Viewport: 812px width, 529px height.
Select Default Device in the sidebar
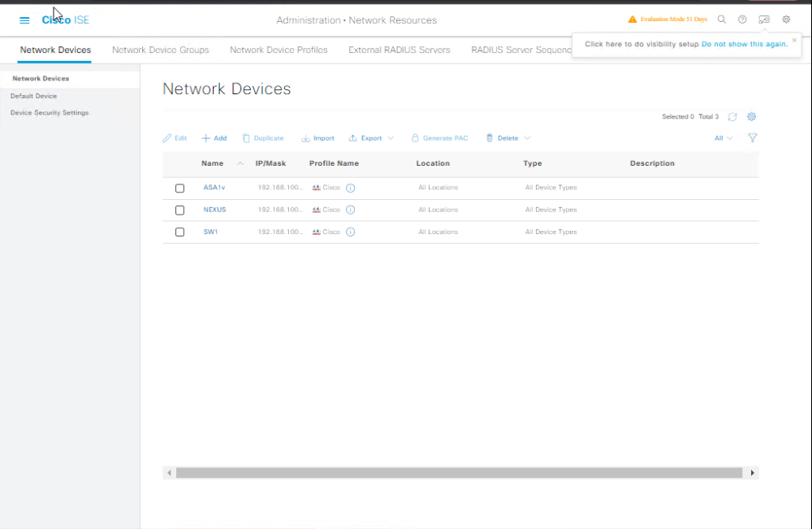[x=33, y=96]
